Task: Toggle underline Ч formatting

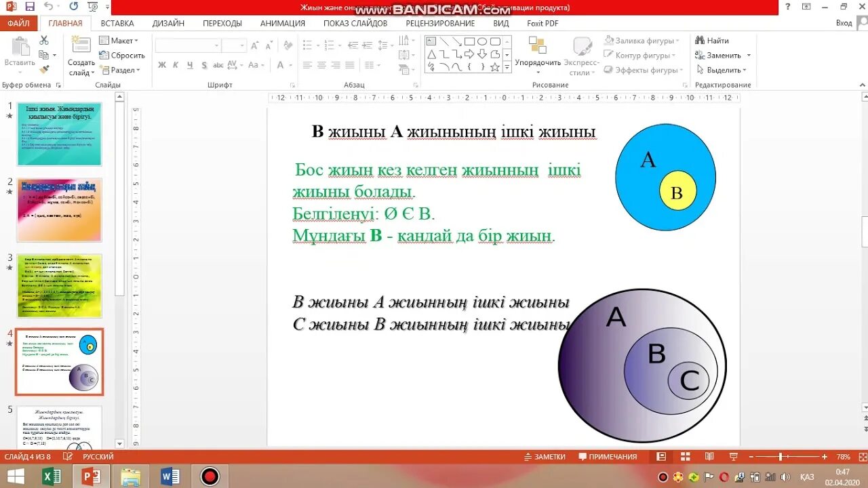Action: [x=190, y=65]
